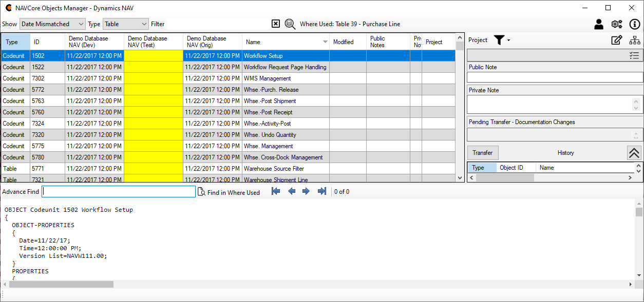Expand the Project filter funnel dropdown
Viewport: 644px width, 302px height.
coord(502,40)
